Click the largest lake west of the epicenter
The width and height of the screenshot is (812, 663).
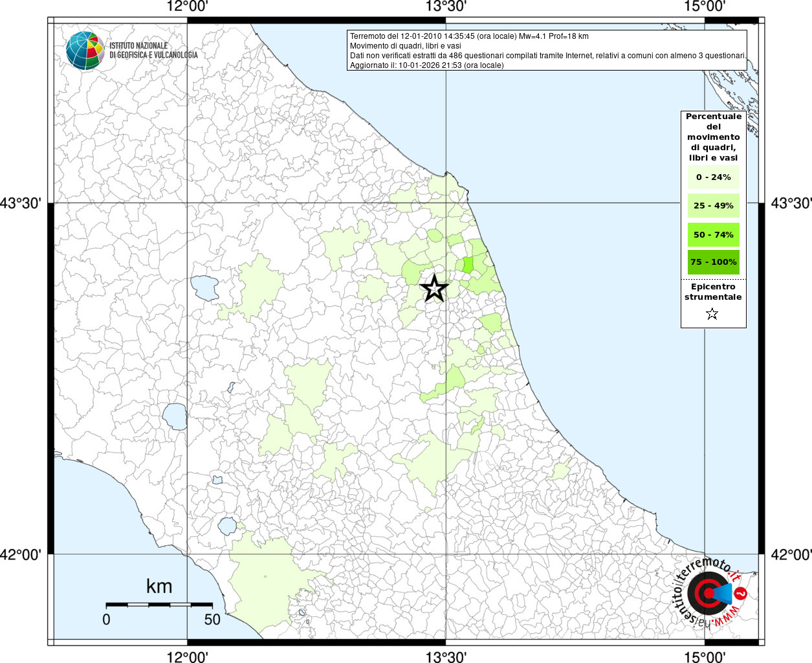pos(204,287)
